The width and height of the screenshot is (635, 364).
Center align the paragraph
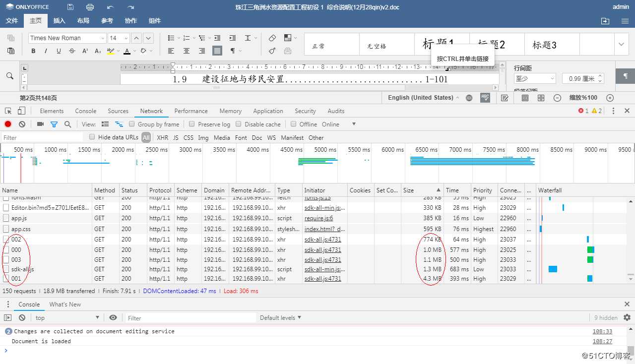coord(187,51)
